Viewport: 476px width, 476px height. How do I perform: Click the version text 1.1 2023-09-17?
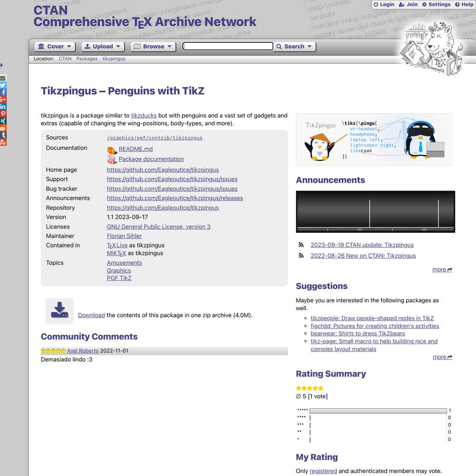127,217
